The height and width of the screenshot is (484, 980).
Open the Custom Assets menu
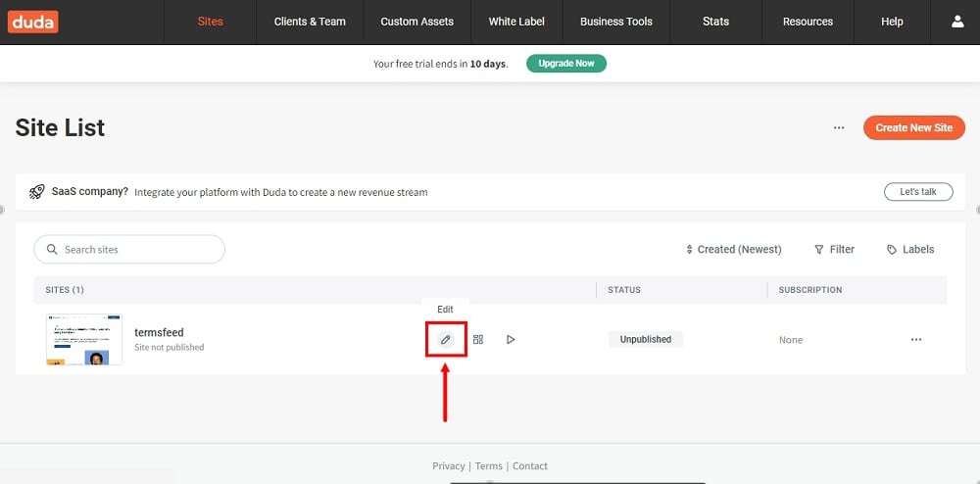416,22
